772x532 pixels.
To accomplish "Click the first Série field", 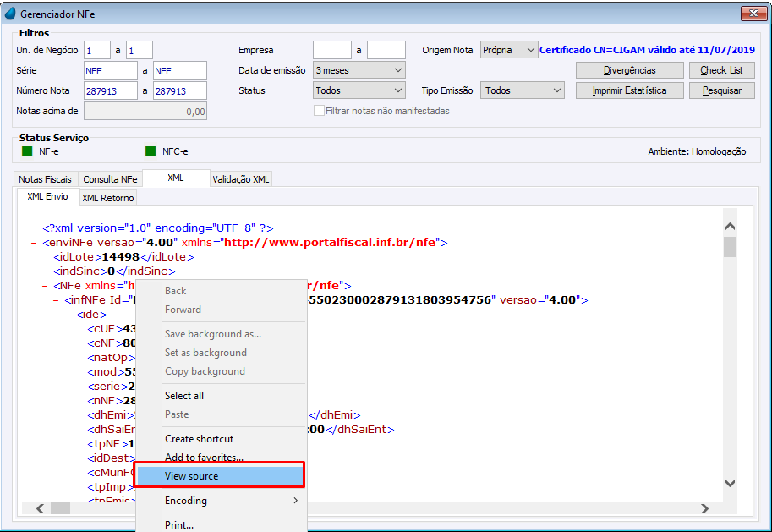I will [111, 70].
